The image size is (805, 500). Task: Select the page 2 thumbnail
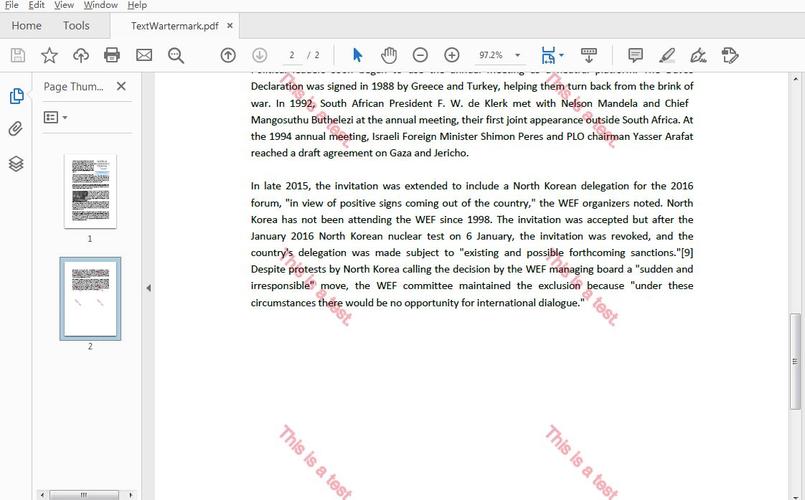point(90,299)
